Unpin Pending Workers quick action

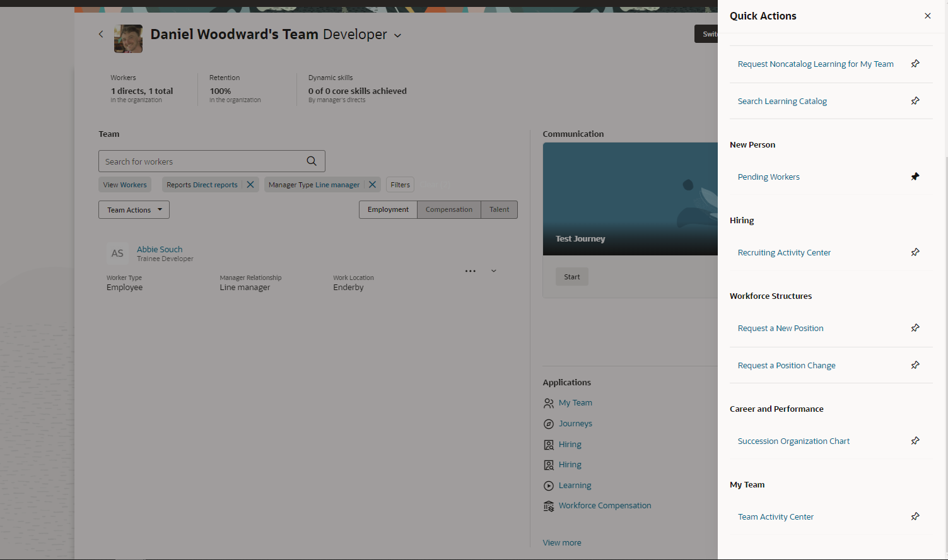coord(915,177)
